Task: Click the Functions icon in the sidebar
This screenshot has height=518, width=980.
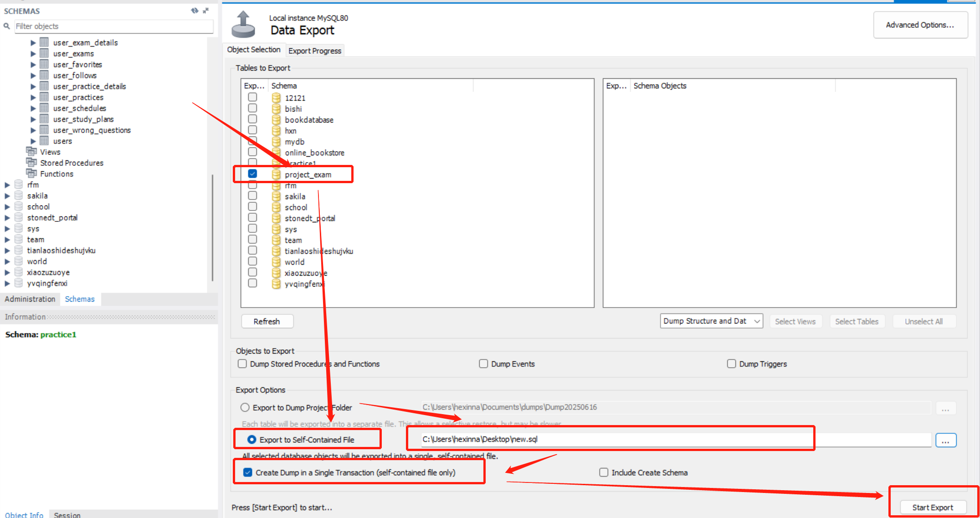Action: (31, 174)
